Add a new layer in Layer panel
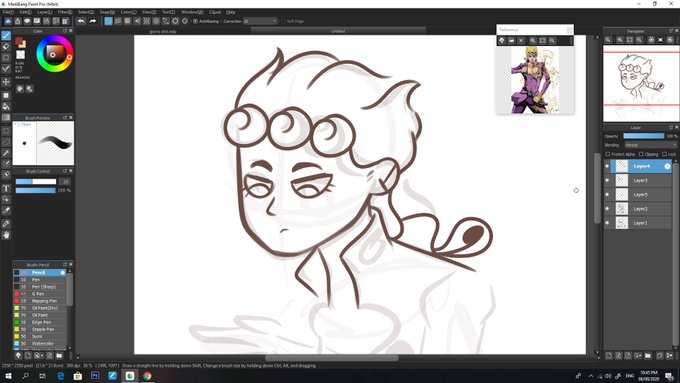Screen dimensions: 680x383 608,355
